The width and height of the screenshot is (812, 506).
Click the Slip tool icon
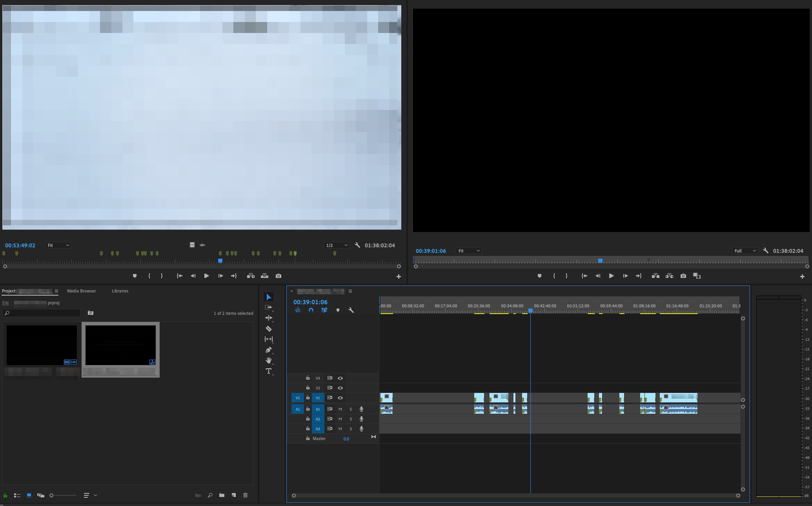point(269,339)
